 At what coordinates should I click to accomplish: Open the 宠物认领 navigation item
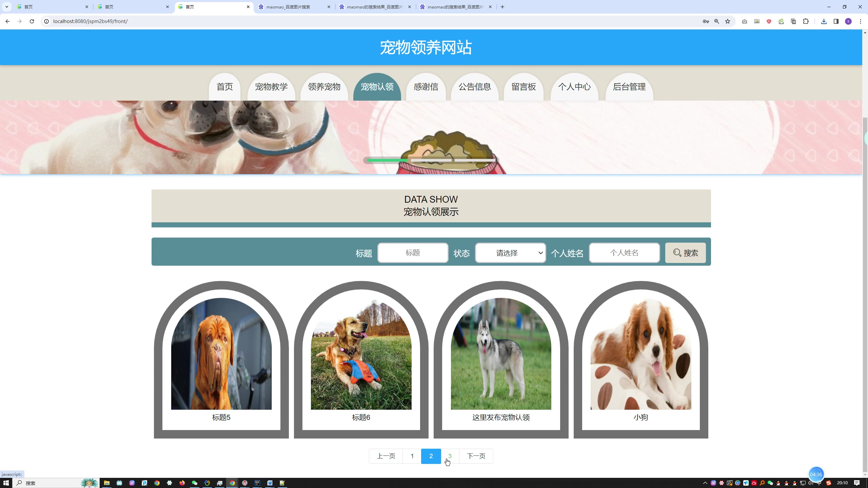coord(377,87)
